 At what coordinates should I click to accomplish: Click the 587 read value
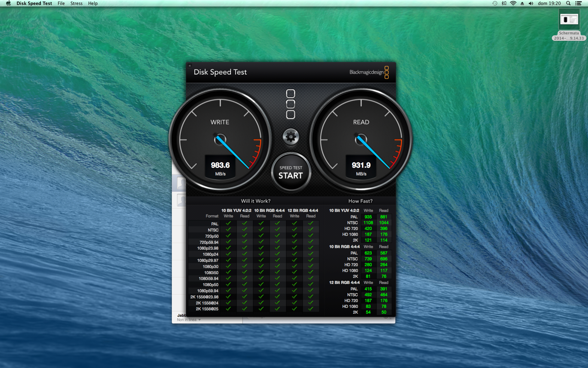click(384, 253)
